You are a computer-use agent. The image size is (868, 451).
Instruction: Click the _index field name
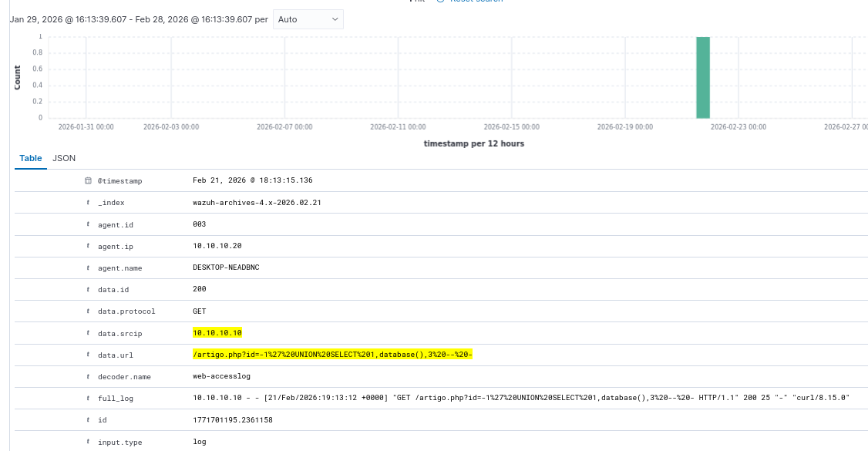(x=111, y=203)
